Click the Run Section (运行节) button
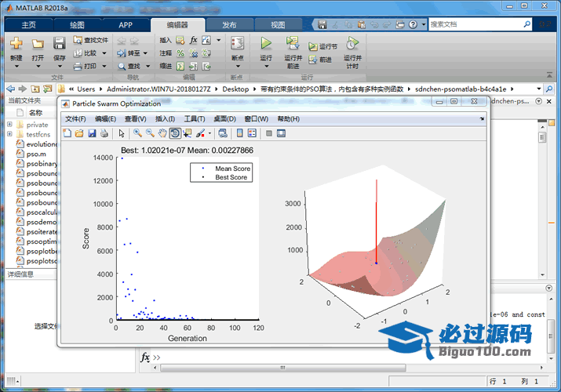The image size is (561, 392). tap(322, 46)
